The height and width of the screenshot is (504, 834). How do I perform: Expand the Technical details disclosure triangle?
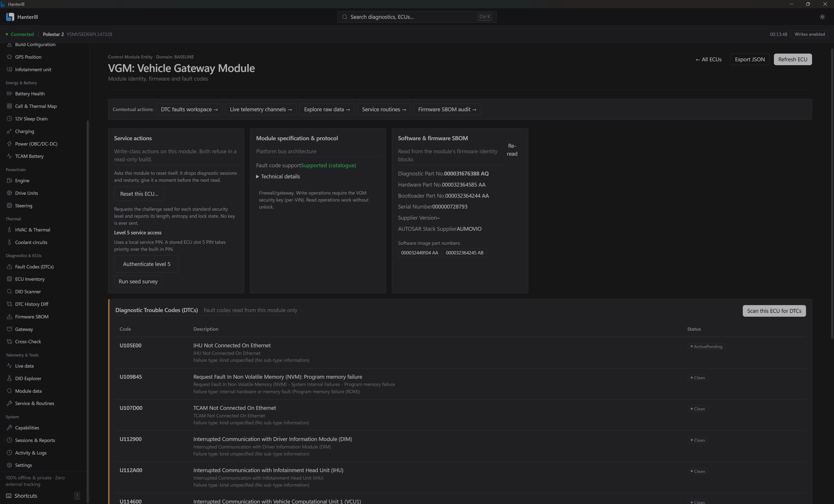pyautogui.click(x=257, y=177)
